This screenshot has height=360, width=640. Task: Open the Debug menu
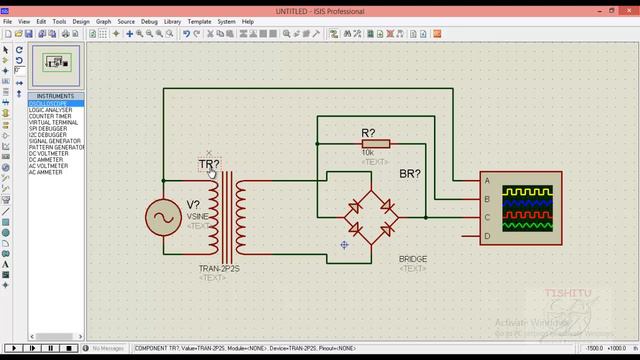(x=149, y=22)
